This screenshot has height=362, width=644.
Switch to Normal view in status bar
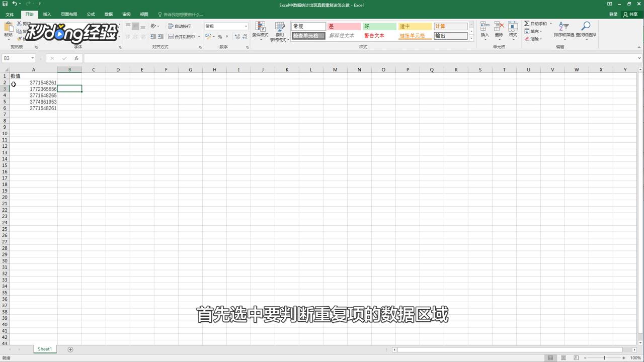click(x=550, y=358)
